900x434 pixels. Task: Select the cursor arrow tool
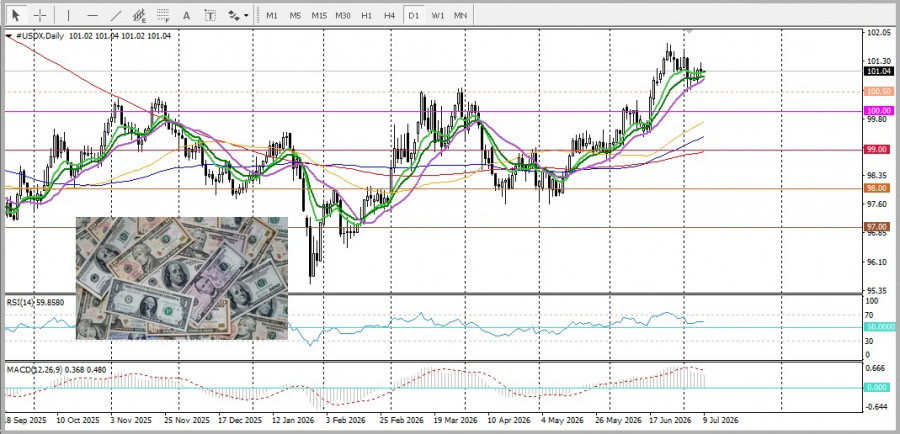pos(16,16)
